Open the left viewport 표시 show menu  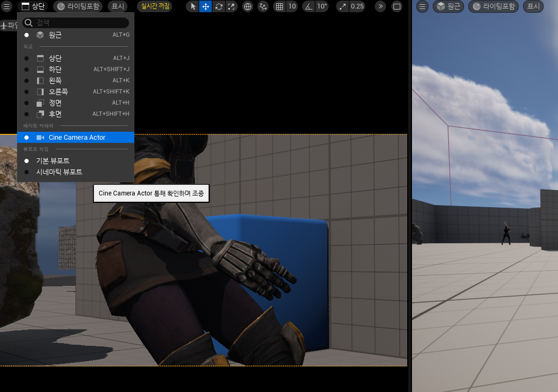(x=118, y=6)
